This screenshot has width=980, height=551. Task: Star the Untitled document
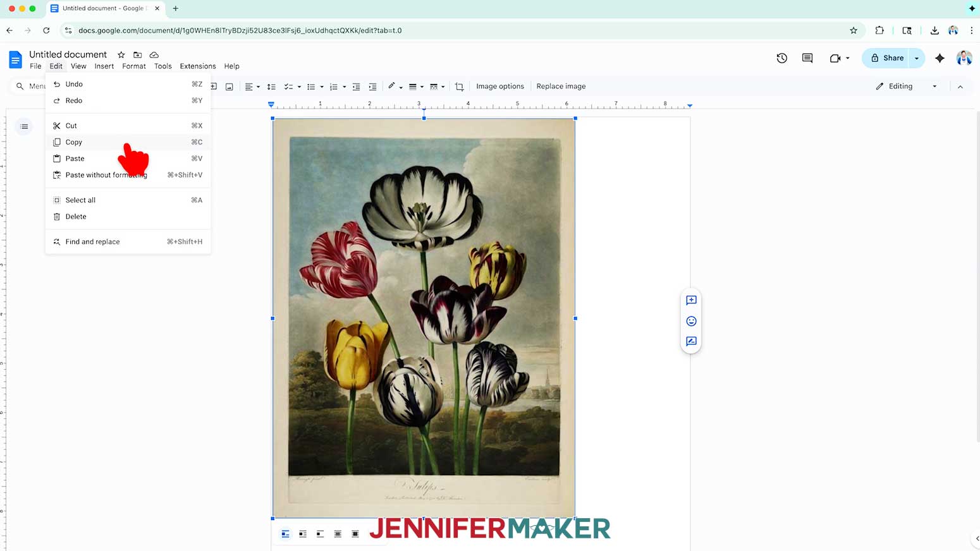point(121,55)
